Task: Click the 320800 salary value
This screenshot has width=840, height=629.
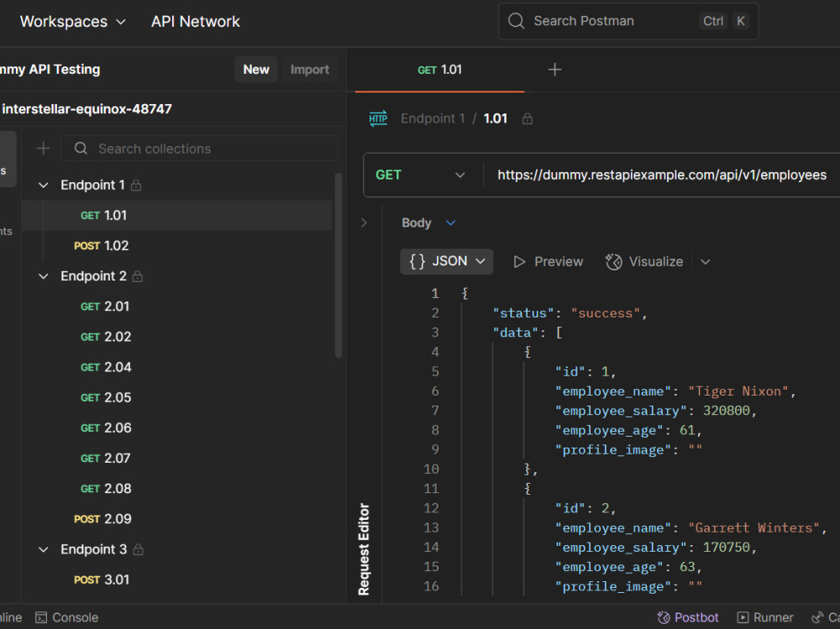Action: point(727,411)
